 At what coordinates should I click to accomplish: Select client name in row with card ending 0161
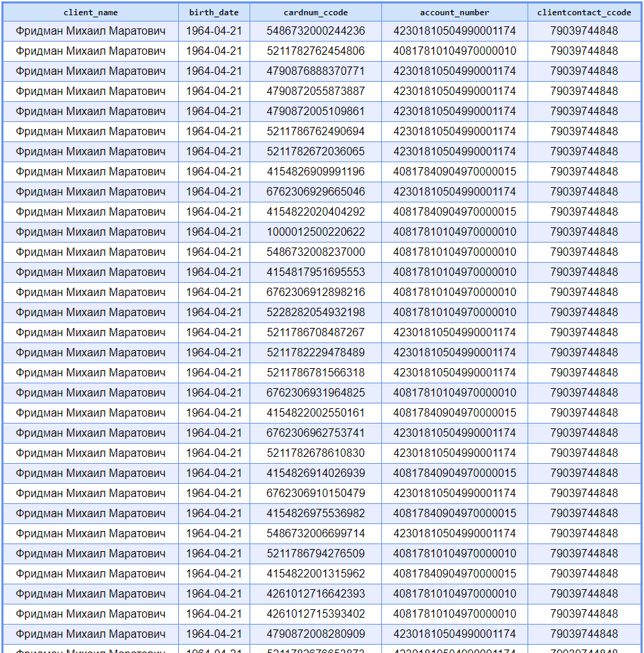point(90,413)
